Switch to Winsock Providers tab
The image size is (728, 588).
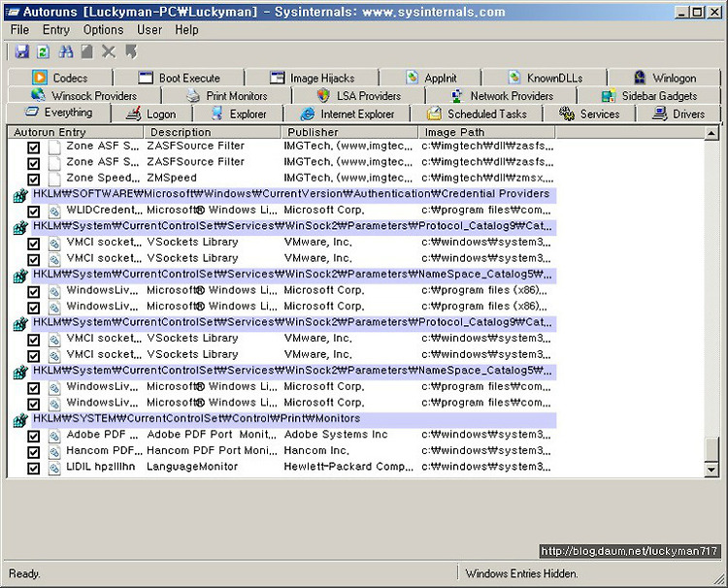(84, 96)
